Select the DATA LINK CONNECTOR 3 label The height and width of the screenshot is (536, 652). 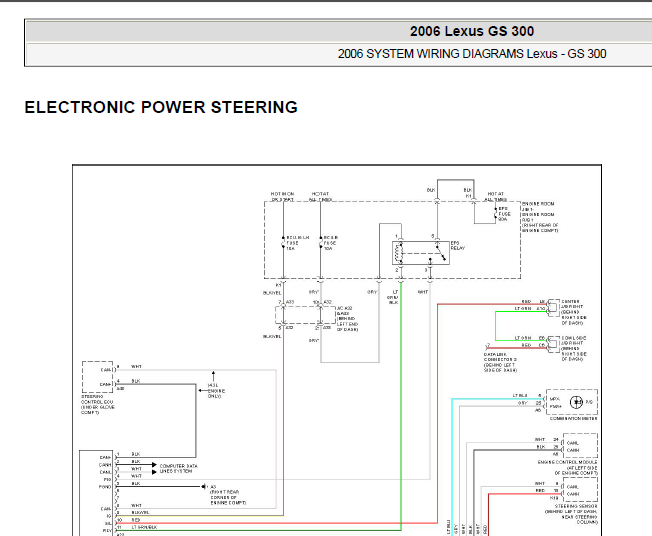coord(500,362)
